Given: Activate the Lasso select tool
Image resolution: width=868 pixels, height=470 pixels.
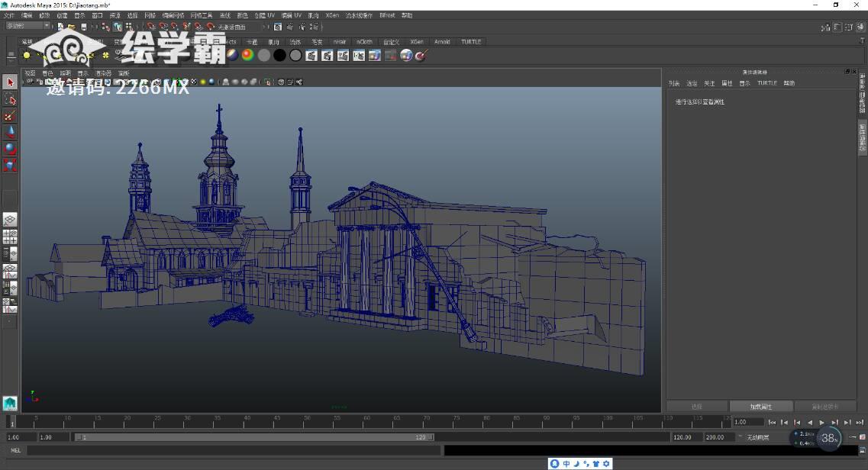Looking at the screenshot, I should click(10, 99).
